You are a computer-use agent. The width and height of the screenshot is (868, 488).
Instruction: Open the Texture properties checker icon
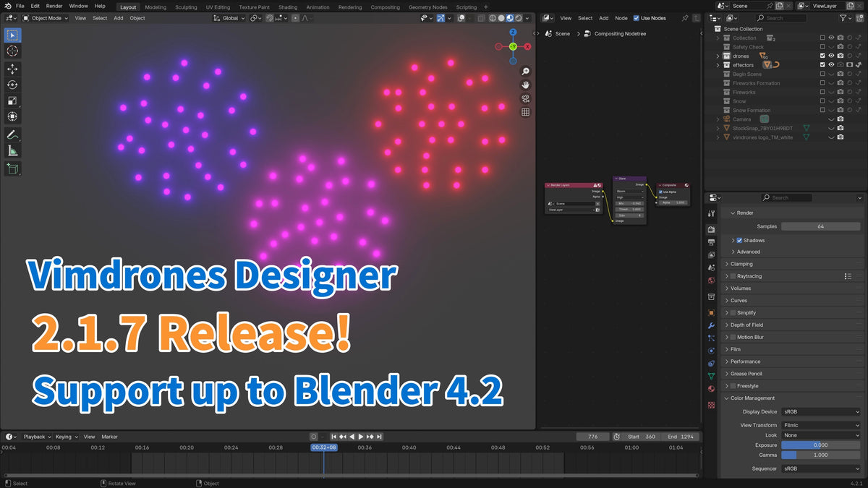[x=711, y=405]
